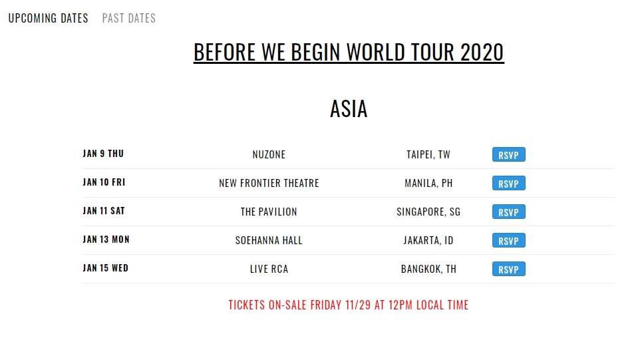Open the Before We Begin World Tour 2020 link

click(349, 52)
